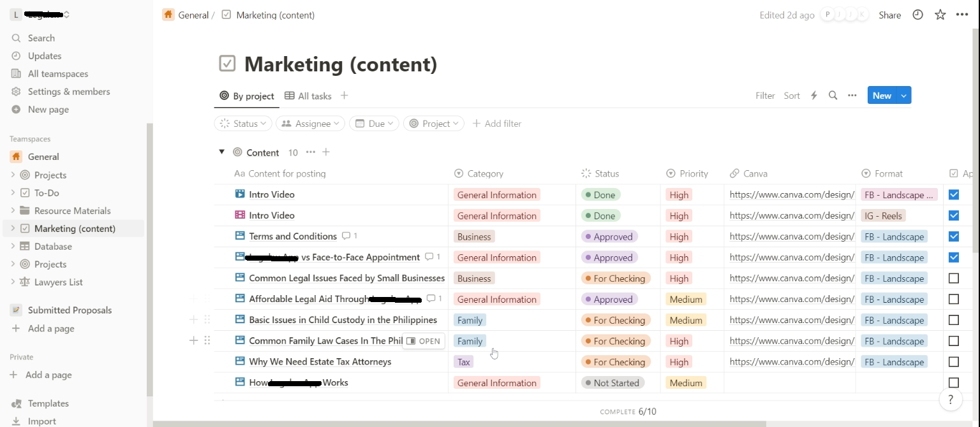
Task: Open page history clock icon
Action: coord(917,15)
